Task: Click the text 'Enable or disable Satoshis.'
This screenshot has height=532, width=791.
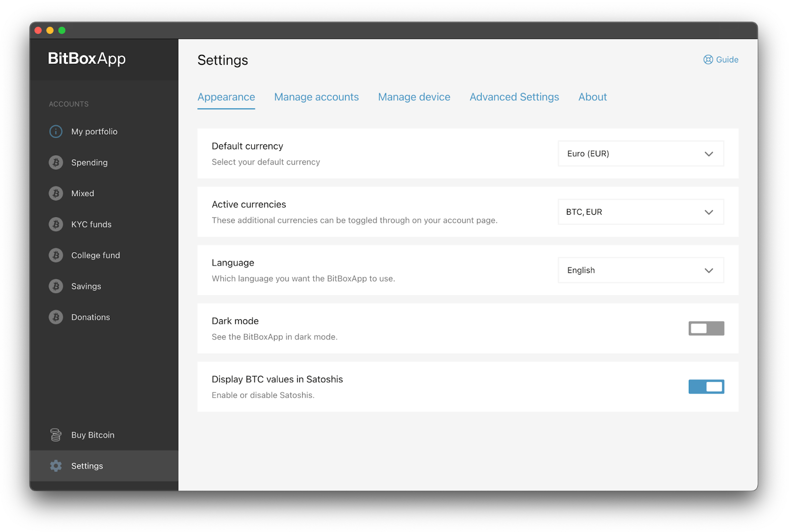Action: (264, 396)
